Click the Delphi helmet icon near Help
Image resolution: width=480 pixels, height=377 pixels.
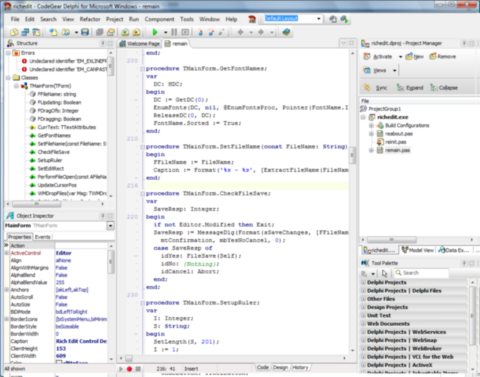pos(252,19)
